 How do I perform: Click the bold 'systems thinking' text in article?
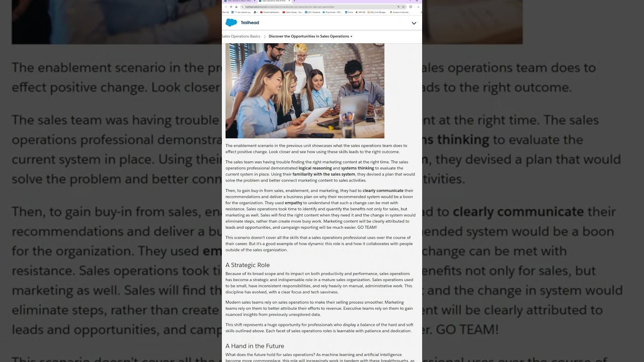point(357,168)
